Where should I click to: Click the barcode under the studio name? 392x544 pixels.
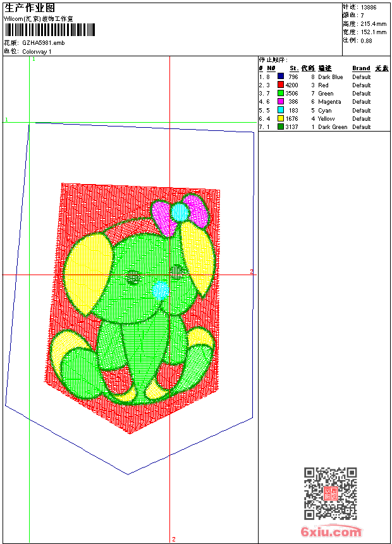49,30
